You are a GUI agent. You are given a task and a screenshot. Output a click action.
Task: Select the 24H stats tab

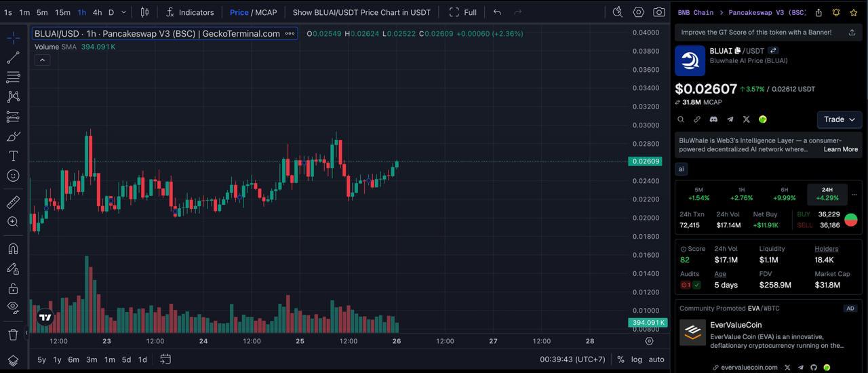coord(827,194)
